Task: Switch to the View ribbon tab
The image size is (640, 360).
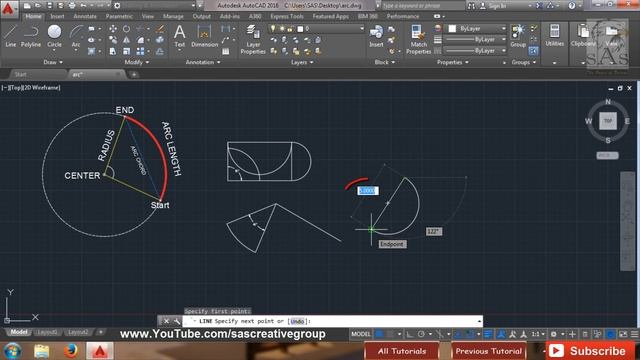Action: click(x=148, y=16)
